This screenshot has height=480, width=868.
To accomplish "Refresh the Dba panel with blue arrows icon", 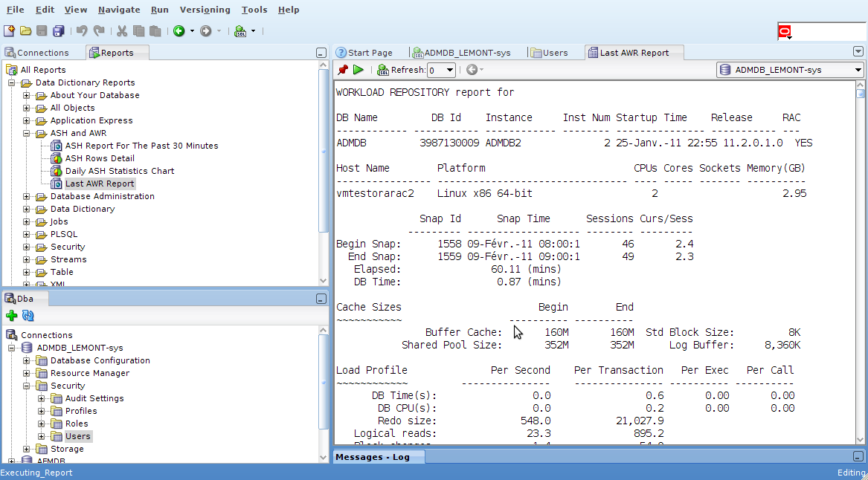I will click(x=28, y=316).
